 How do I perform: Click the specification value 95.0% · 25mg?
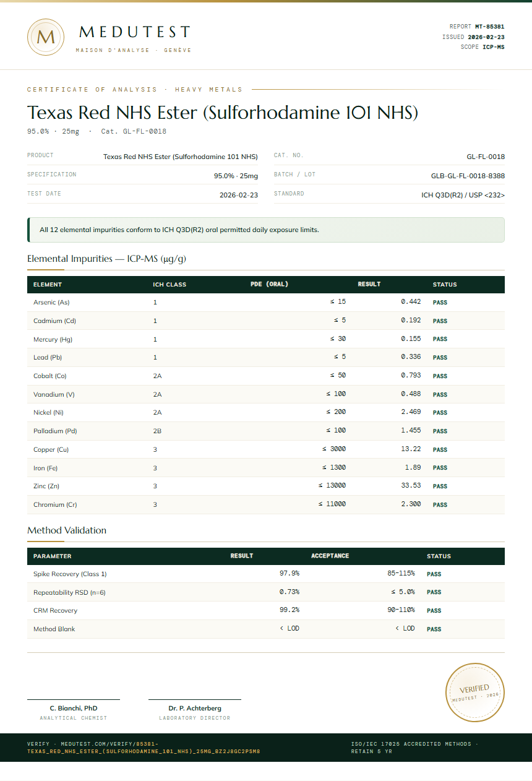click(236, 176)
